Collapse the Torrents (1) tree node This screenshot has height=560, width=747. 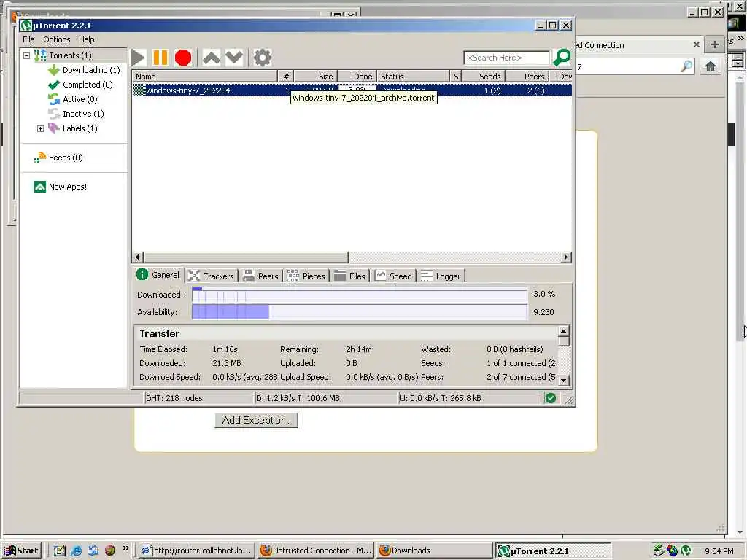coord(27,55)
